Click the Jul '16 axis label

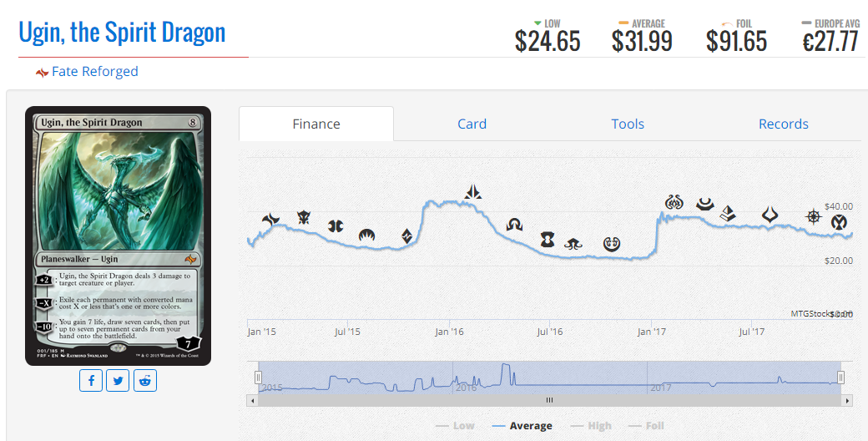(x=550, y=332)
